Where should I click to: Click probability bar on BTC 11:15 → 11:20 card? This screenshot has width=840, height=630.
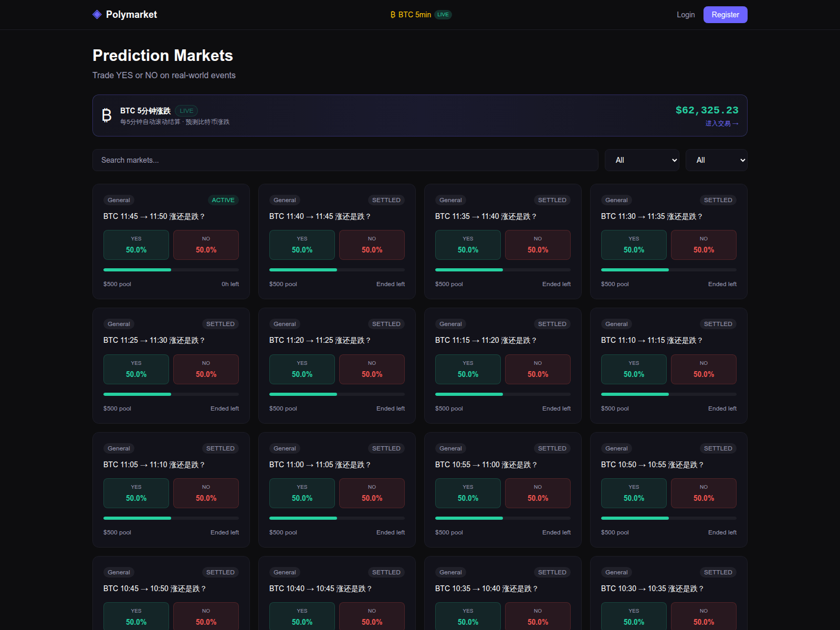(x=503, y=394)
